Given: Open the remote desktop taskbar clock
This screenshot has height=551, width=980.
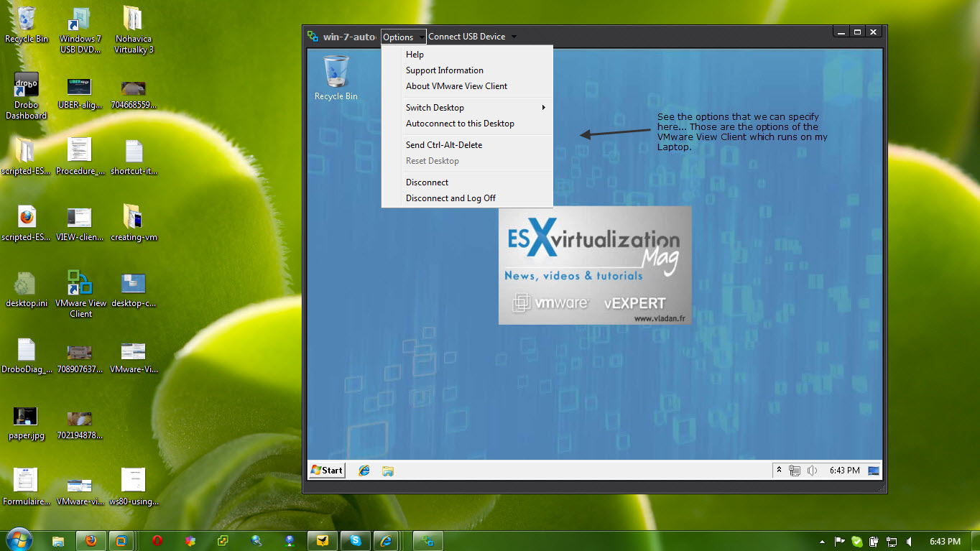Looking at the screenshot, I should (844, 471).
